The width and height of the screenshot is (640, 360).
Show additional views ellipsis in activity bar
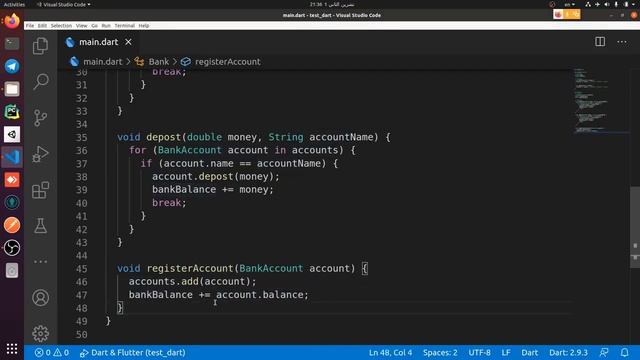pos(40,262)
